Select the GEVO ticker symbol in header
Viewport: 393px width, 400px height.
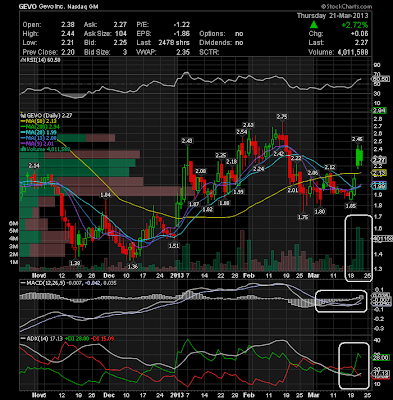28,6
